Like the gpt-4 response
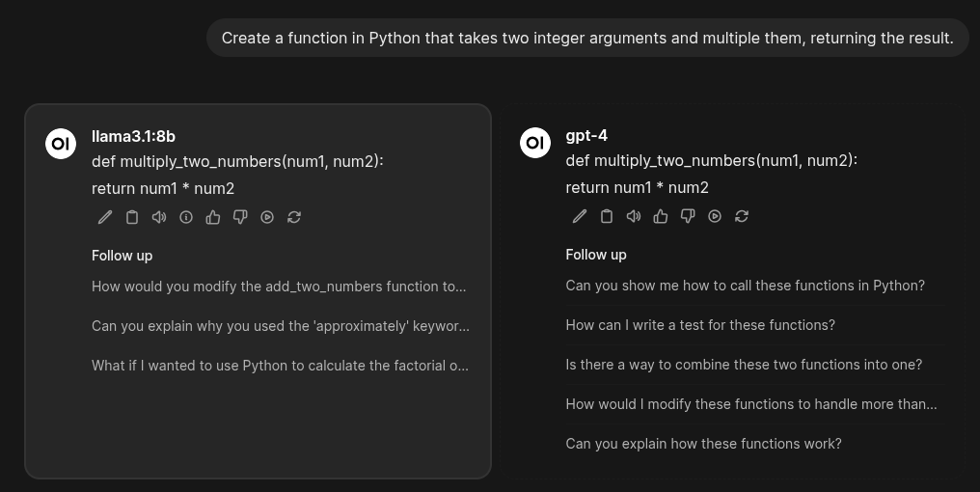This screenshot has width=980, height=492. [661, 216]
